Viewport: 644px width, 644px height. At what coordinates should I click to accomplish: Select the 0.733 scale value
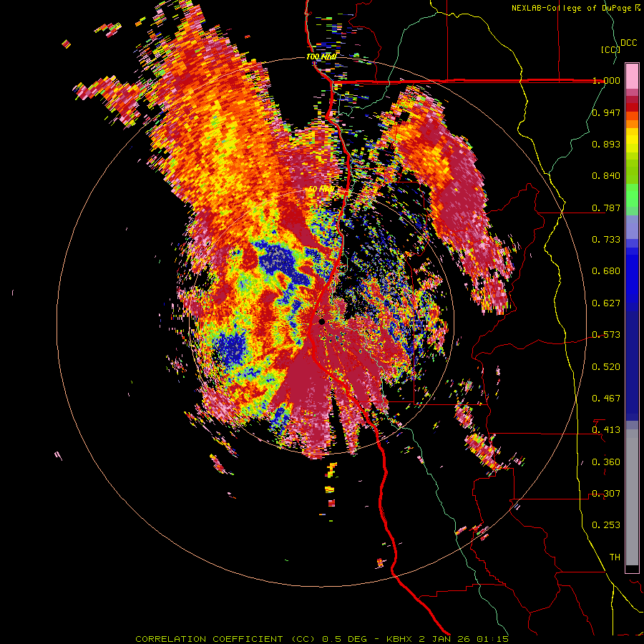606,240
